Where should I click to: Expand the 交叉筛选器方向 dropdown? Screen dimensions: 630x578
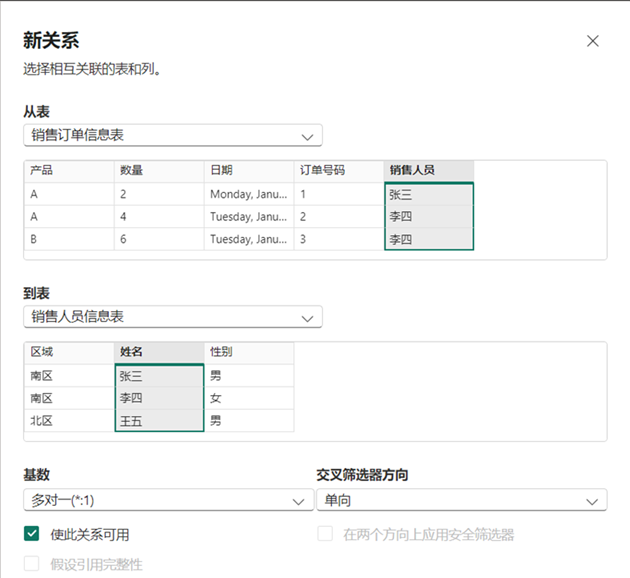460,500
